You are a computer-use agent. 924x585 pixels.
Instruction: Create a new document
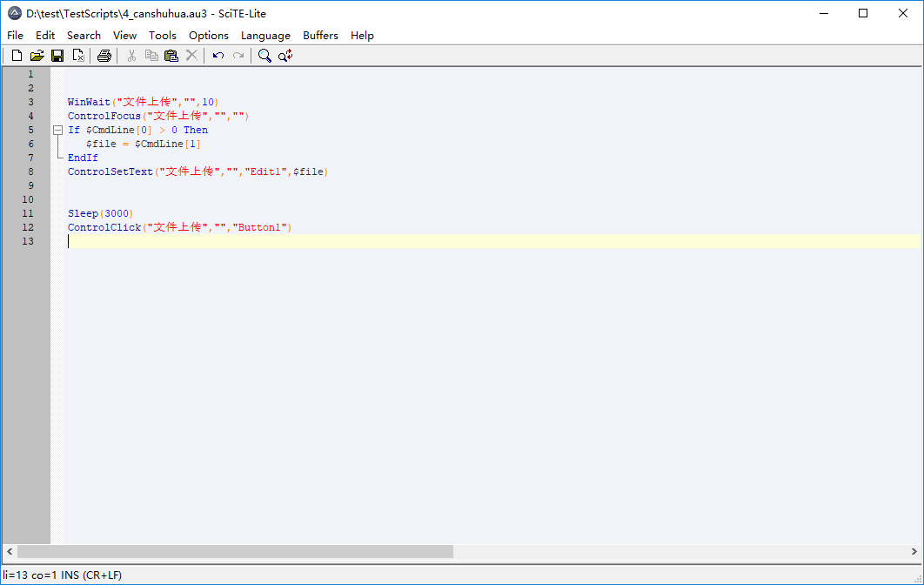pos(16,55)
